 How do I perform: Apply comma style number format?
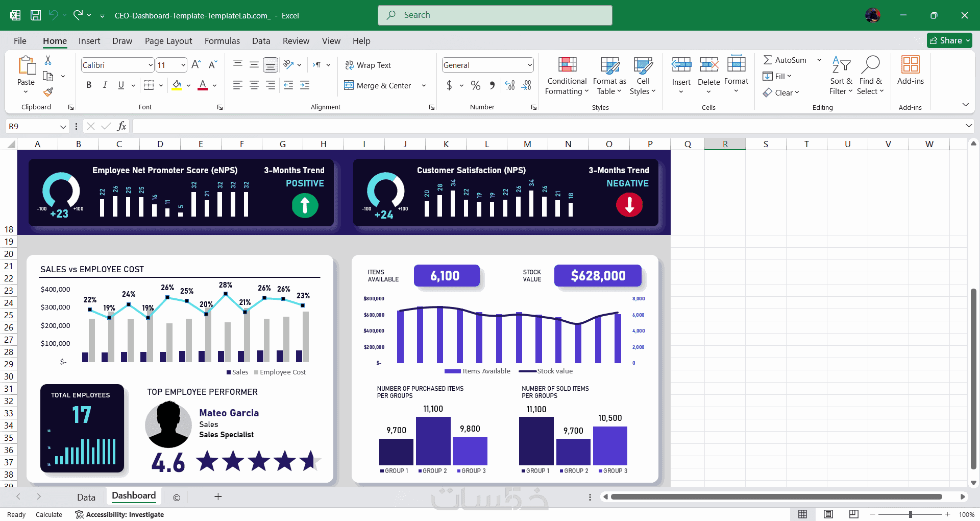click(492, 85)
